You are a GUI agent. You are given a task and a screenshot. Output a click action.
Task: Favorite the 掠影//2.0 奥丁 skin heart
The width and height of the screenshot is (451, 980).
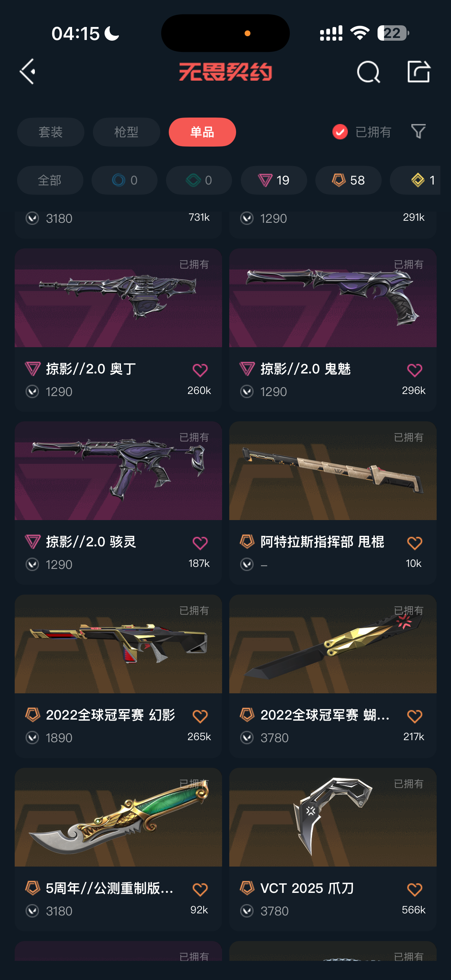[x=200, y=370]
